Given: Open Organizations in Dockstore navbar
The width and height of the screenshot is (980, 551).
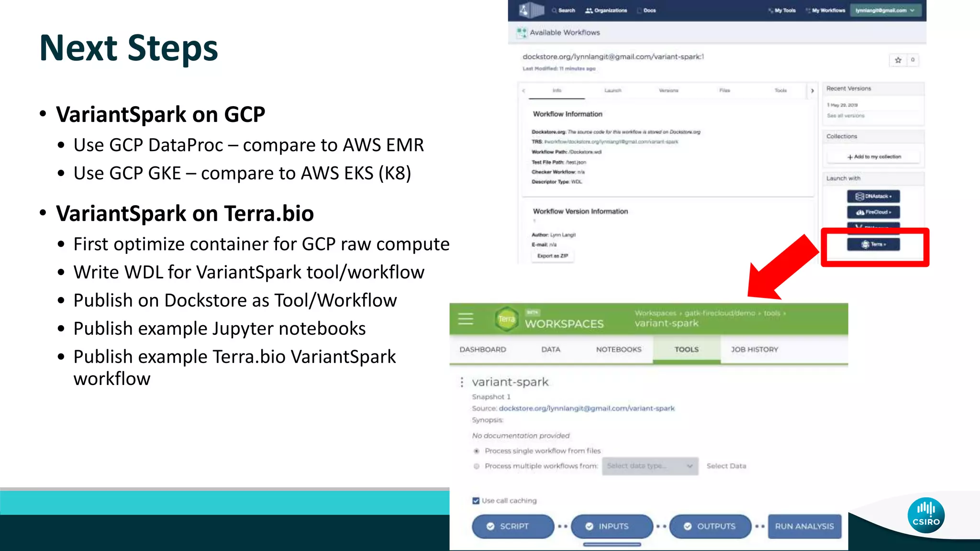Looking at the screenshot, I should click(x=606, y=10).
